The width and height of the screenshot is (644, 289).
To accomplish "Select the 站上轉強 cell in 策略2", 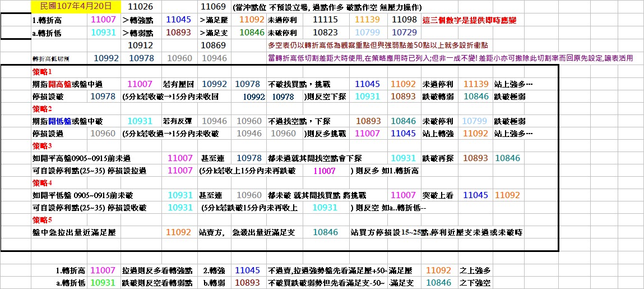I will [x=437, y=134].
